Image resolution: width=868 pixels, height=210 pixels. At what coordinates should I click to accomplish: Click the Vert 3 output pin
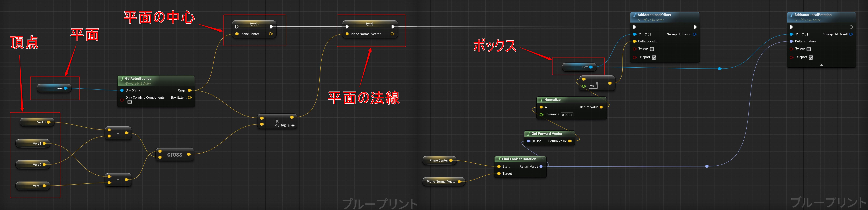pyautogui.click(x=45, y=186)
